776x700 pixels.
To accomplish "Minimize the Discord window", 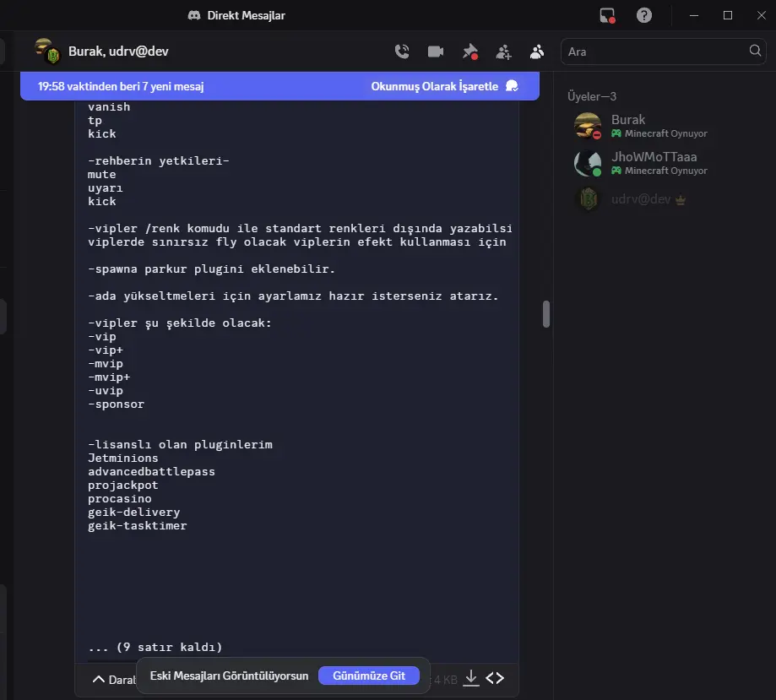I will [694, 15].
